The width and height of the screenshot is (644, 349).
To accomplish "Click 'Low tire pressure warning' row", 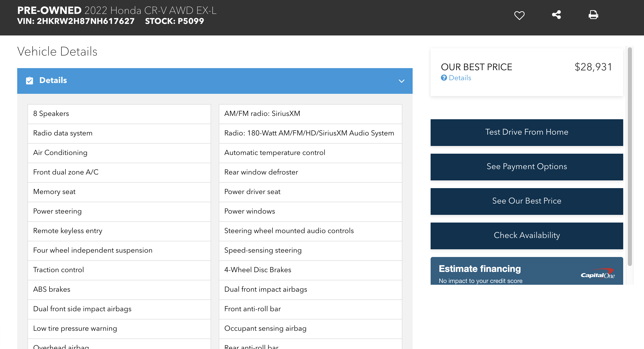I will (119, 329).
